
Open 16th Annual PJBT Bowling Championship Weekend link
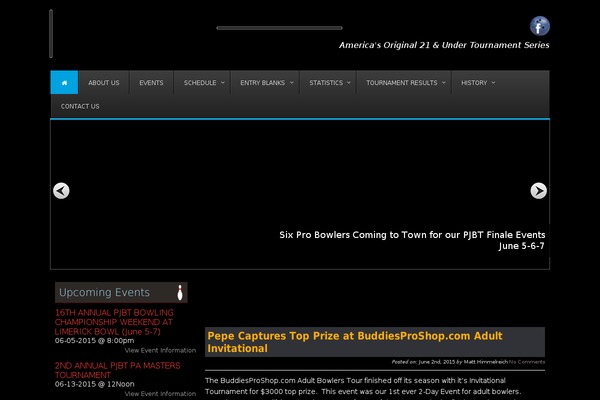click(x=114, y=322)
